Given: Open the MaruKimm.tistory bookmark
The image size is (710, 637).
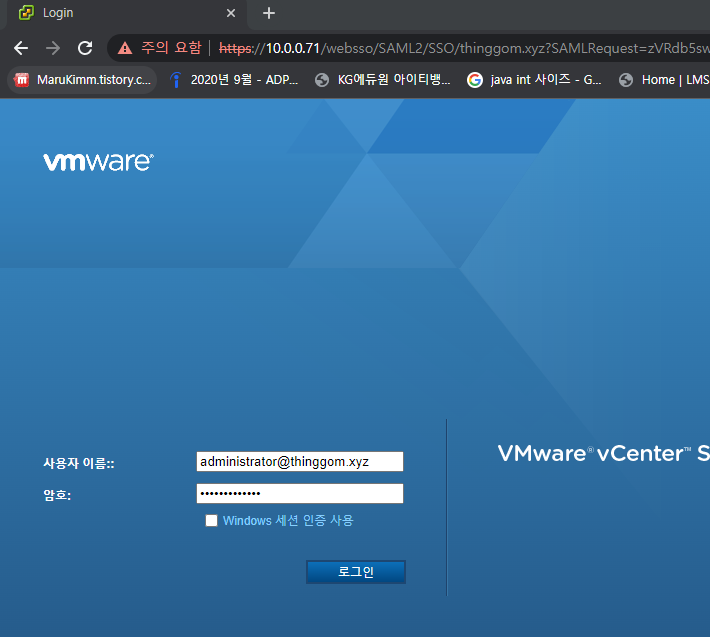Looking at the screenshot, I should [x=82, y=80].
